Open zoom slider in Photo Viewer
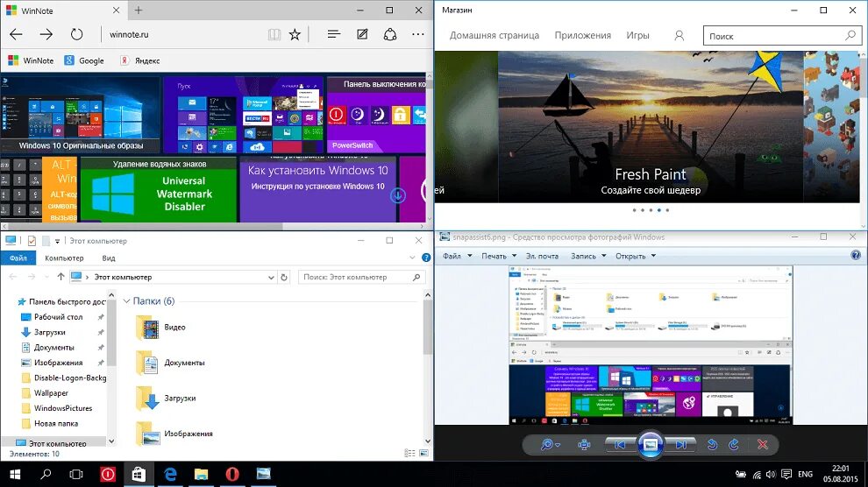This screenshot has width=868, height=487. coord(550,444)
